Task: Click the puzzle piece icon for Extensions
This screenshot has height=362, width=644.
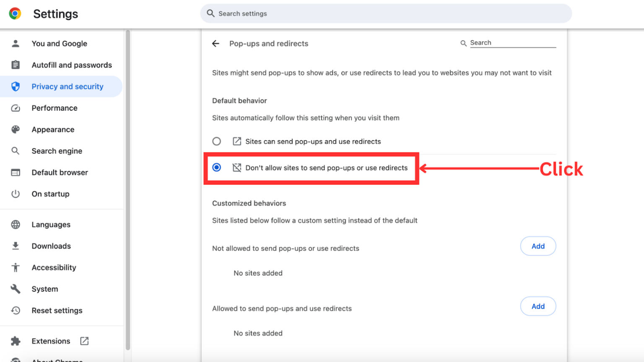Action: pyautogui.click(x=16, y=341)
